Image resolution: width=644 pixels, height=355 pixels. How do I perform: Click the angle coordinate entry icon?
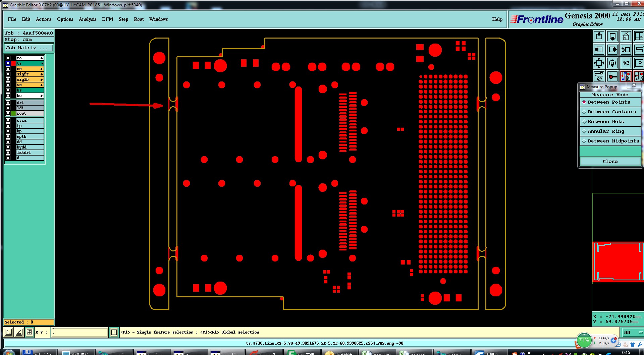click(19, 332)
